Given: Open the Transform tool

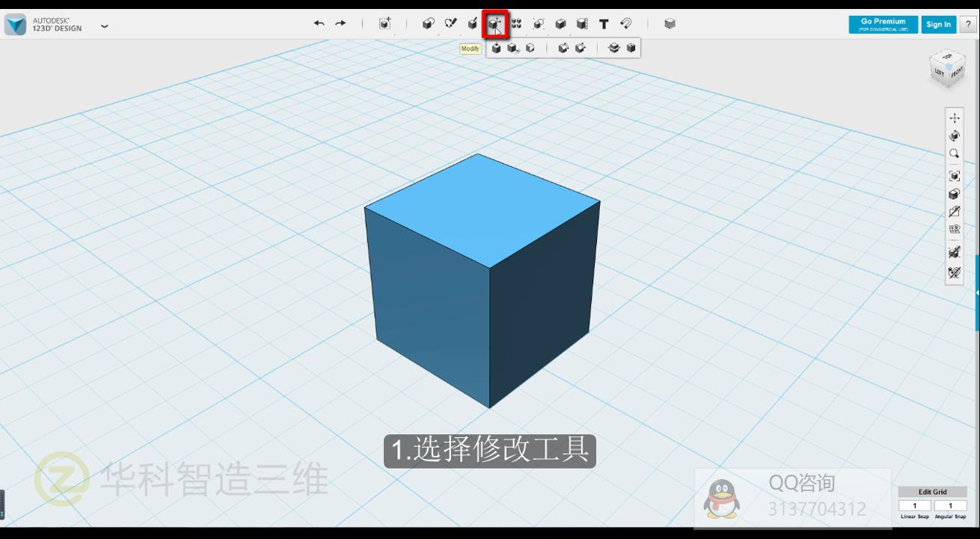Looking at the screenshot, I should (385, 24).
